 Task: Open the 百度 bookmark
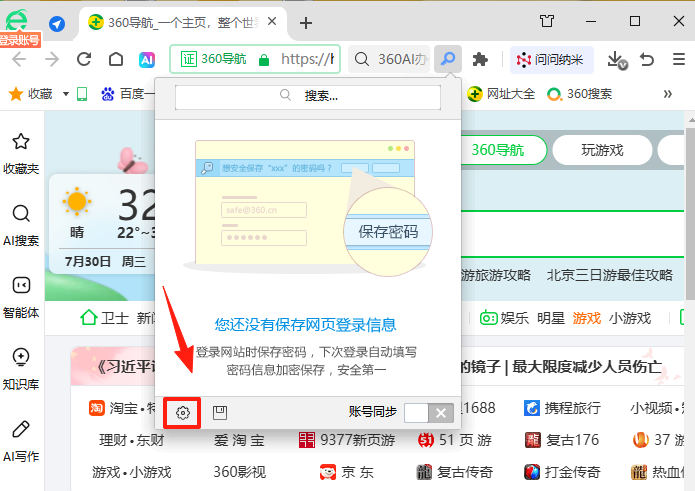click(x=128, y=94)
